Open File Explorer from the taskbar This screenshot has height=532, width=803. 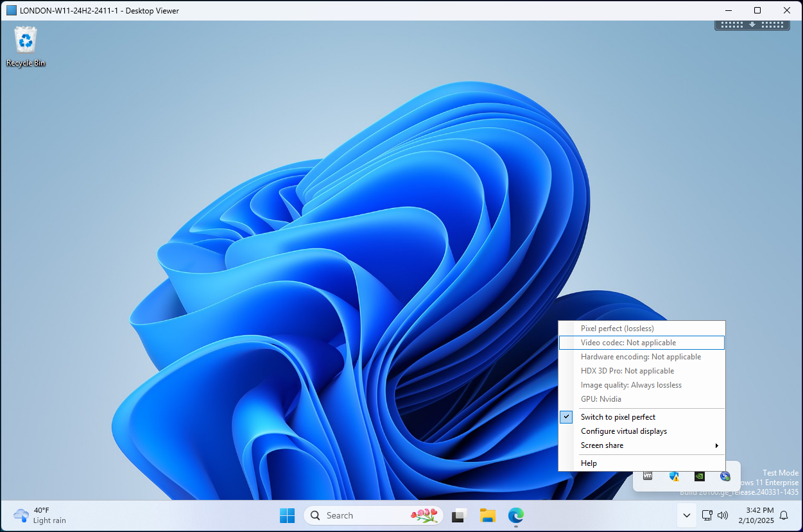coord(488,515)
